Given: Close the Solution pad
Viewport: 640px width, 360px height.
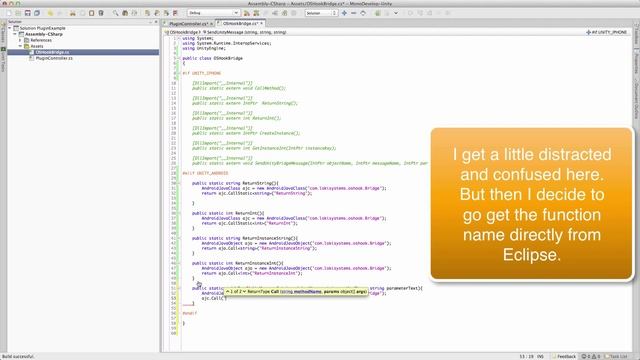Looking at the screenshot, I should (x=156, y=22).
